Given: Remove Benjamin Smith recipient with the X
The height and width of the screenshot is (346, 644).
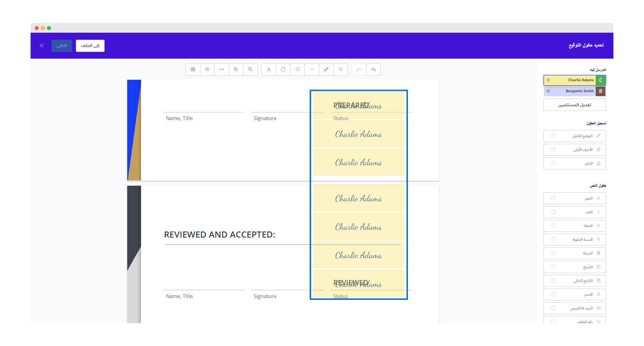Looking at the screenshot, I should 548,91.
